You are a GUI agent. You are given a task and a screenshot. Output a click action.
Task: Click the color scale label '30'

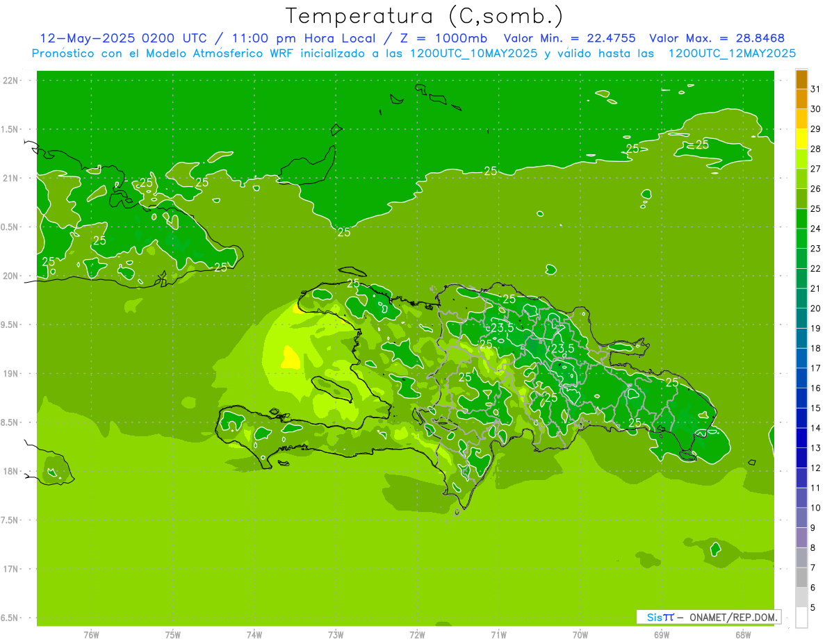816,109
